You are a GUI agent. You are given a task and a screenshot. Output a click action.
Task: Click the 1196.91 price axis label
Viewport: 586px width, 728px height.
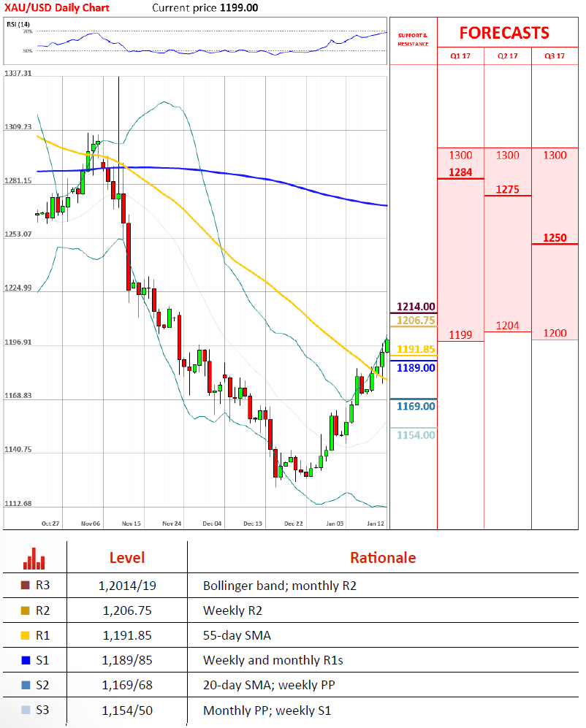pyautogui.click(x=18, y=342)
